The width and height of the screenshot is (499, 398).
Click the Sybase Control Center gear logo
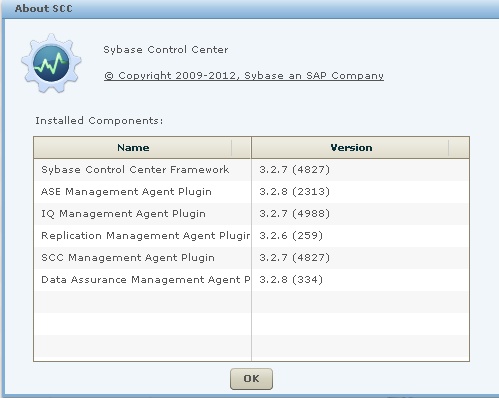[x=51, y=63]
